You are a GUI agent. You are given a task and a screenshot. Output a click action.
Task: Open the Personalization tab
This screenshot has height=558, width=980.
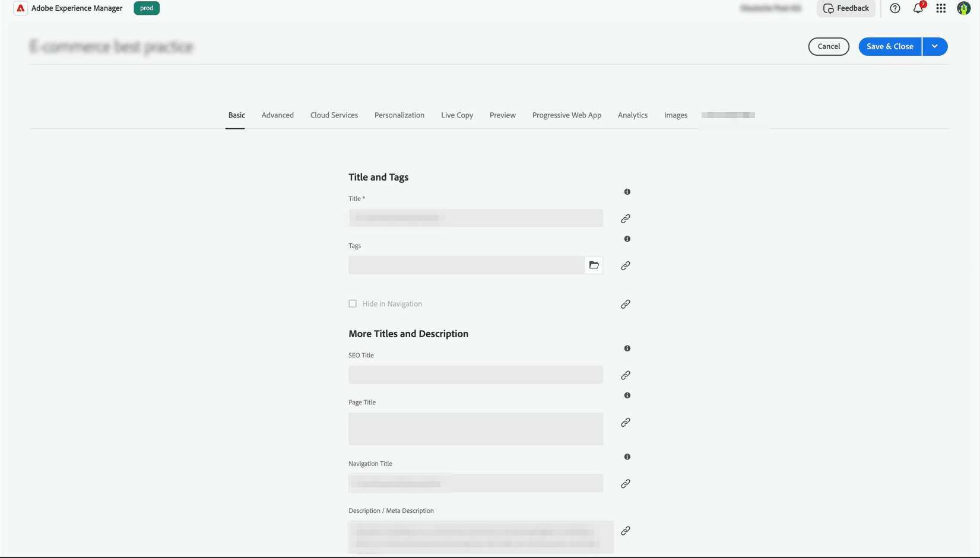[399, 115]
